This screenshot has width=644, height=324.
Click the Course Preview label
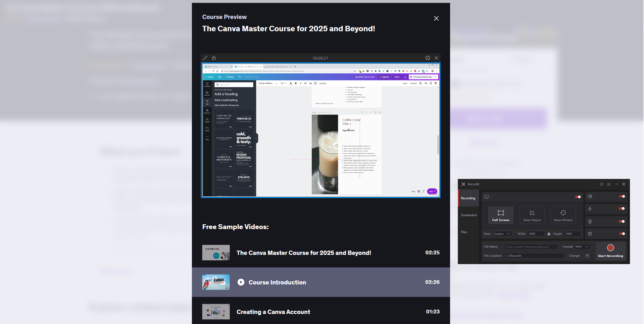pos(224,17)
